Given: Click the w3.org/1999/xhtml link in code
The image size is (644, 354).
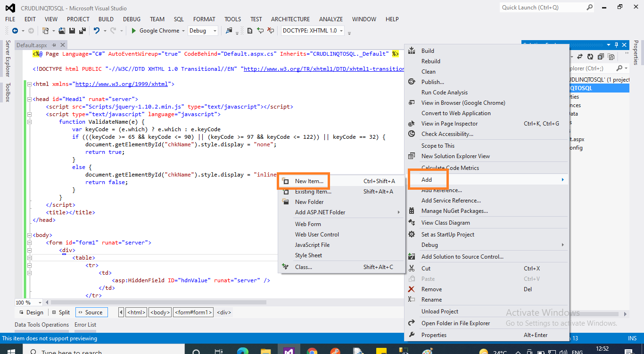Looking at the screenshot, I should (x=121, y=84).
